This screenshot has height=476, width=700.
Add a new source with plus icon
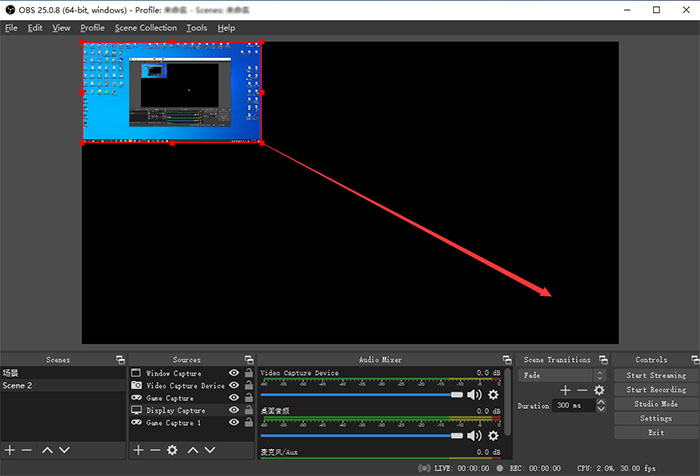coord(138,450)
